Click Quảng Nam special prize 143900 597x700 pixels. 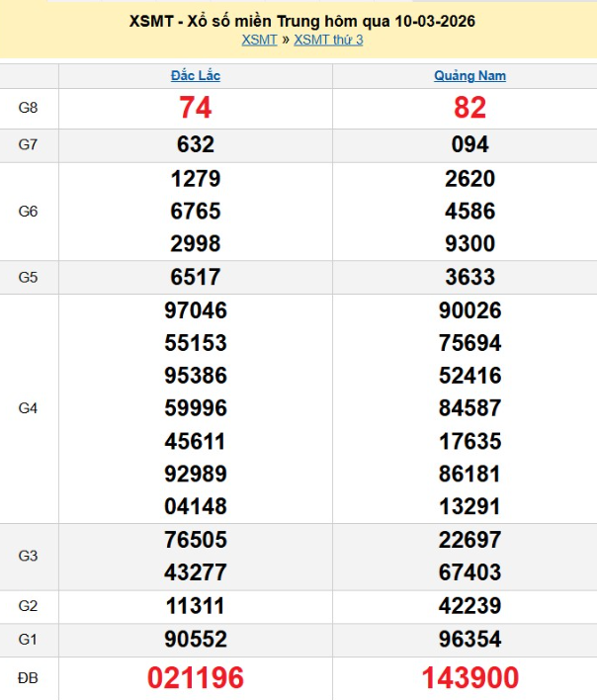(x=469, y=678)
